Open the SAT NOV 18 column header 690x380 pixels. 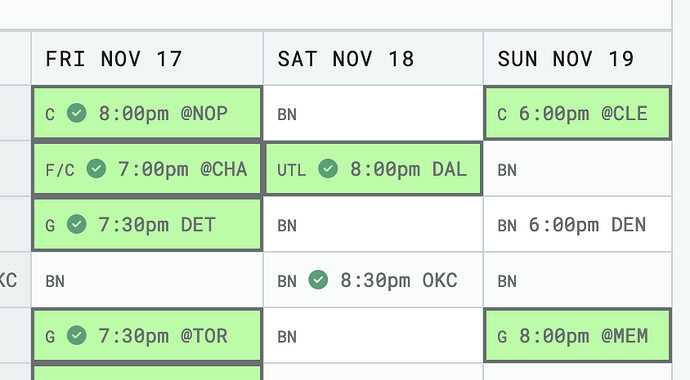(373, 58)
